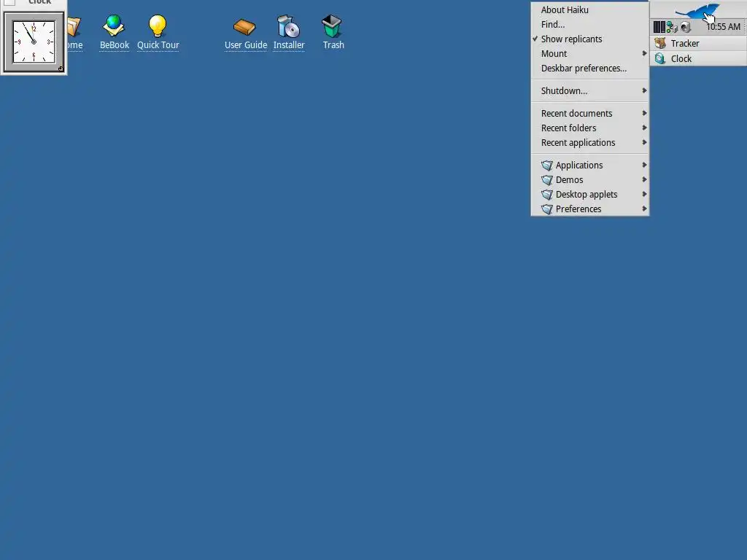Click the Preferences menu label text
The image size is (747, 560).
pos(578,209)
